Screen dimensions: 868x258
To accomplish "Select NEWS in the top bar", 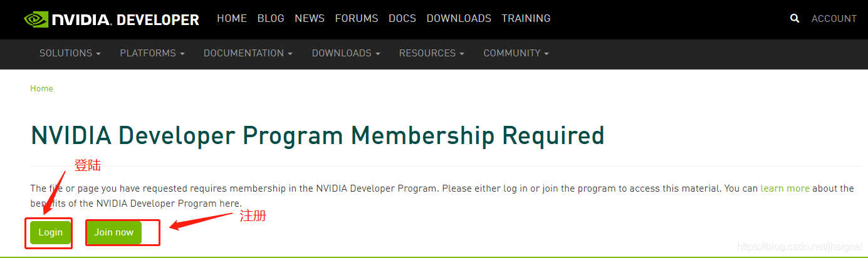I will tap(310, 19).
